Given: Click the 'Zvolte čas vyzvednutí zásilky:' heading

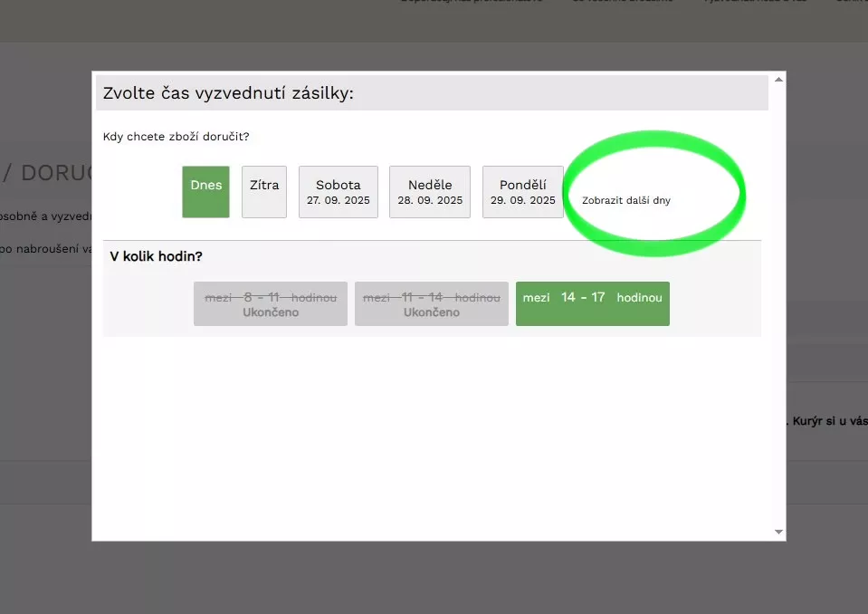Looking at the screenshot, I should tap(228, 93).
